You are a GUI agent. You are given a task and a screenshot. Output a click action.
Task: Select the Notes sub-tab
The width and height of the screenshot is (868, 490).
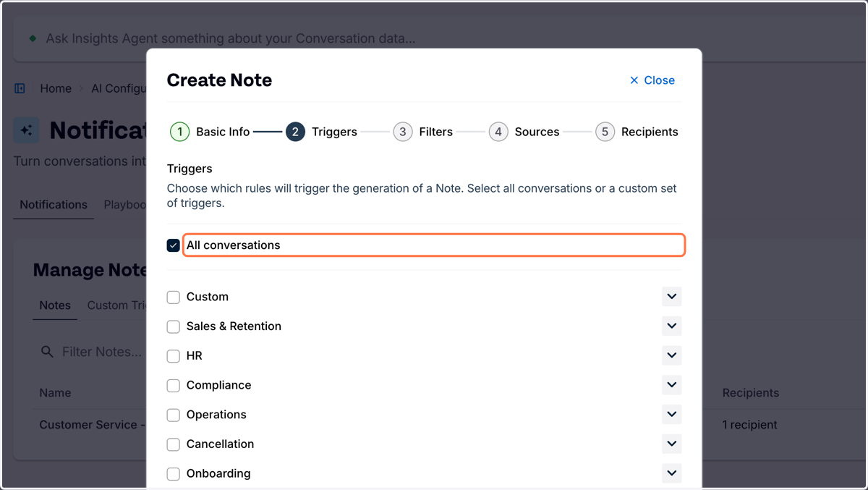point(55,305)
